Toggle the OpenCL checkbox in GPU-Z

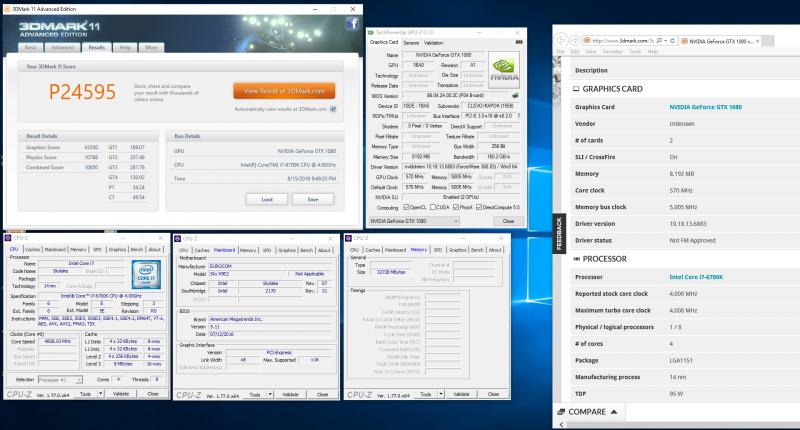point(406,207)
